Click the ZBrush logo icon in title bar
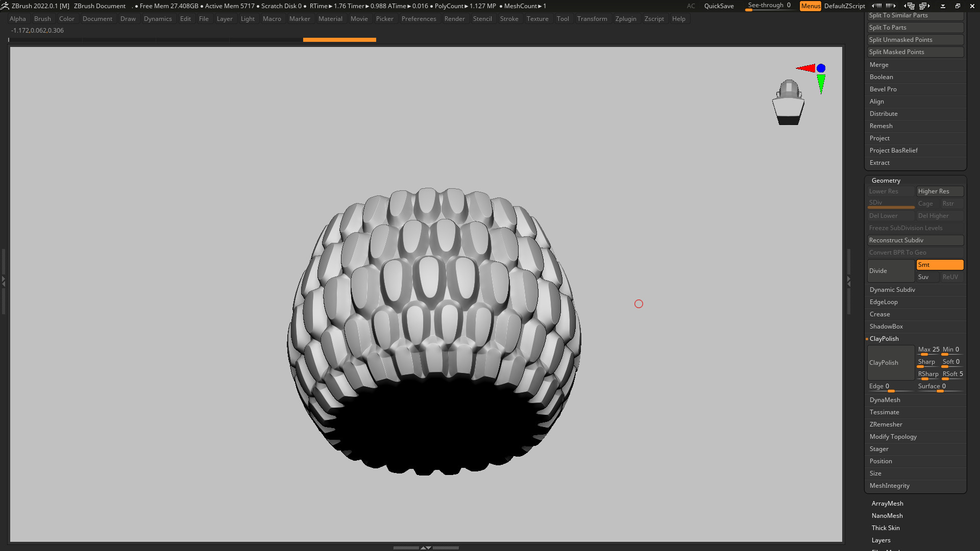The height and width of the screenshot is (551, 980). [x=5, y=6]
